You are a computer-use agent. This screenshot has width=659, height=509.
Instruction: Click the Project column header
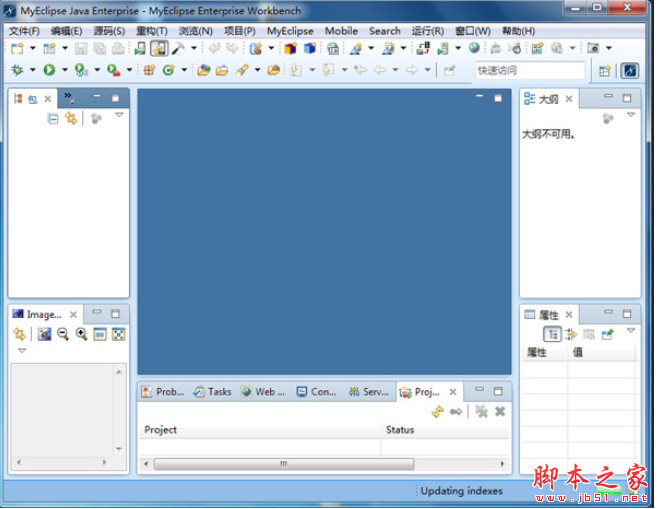(260, 430)
